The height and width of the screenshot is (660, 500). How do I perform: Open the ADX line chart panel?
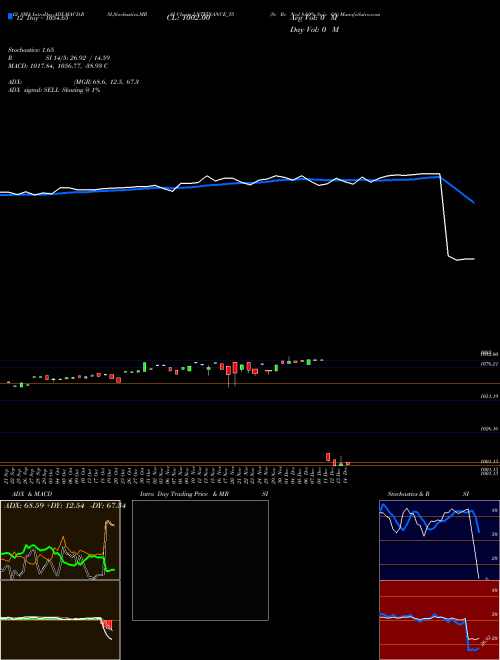(x=60, y=540)
